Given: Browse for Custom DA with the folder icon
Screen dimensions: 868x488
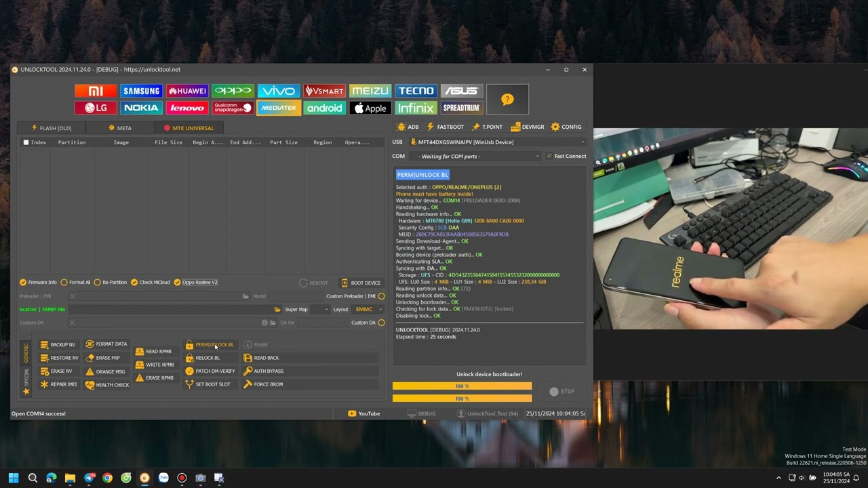Looking at the screenshot, I should (273, 323).
